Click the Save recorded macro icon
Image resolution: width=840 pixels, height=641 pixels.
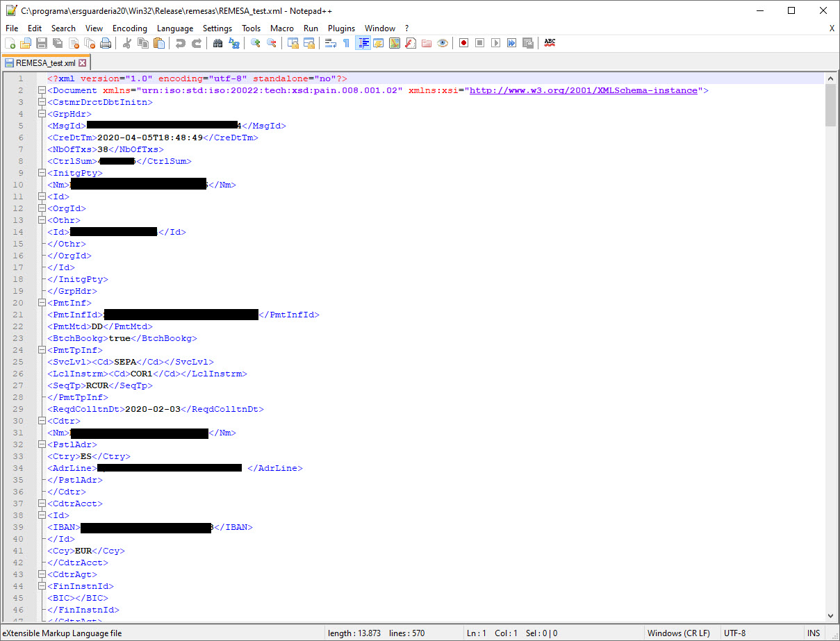(x=527, y=43)
